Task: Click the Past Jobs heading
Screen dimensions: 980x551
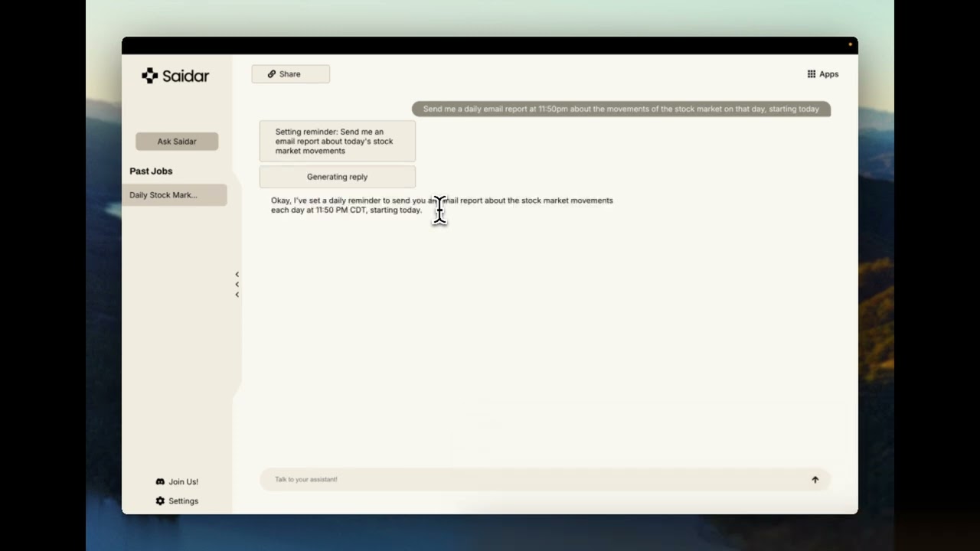Action: click(x=151, y=171)
